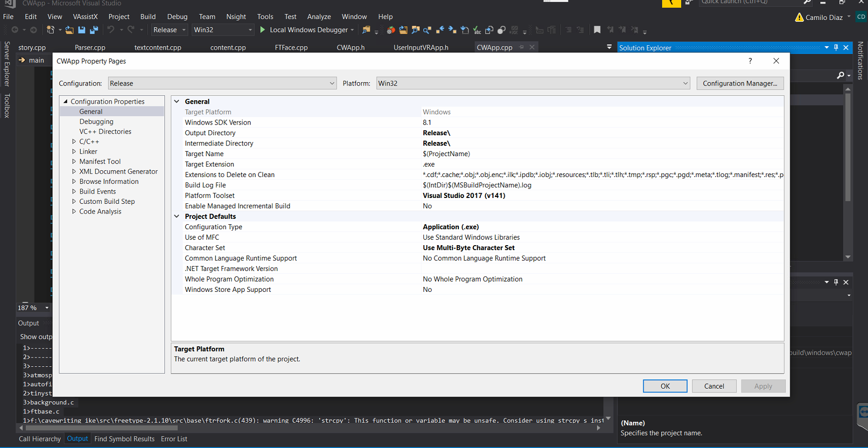The width and height of the screenshot is (868, 448).
Task: Expand the Linker tree node
Action: coord(74,152)
